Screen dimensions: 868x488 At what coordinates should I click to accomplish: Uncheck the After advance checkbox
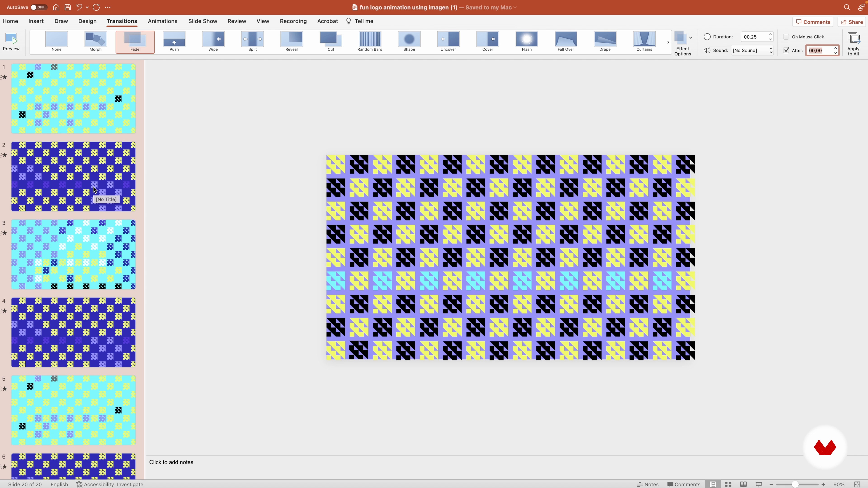(786, 50)
